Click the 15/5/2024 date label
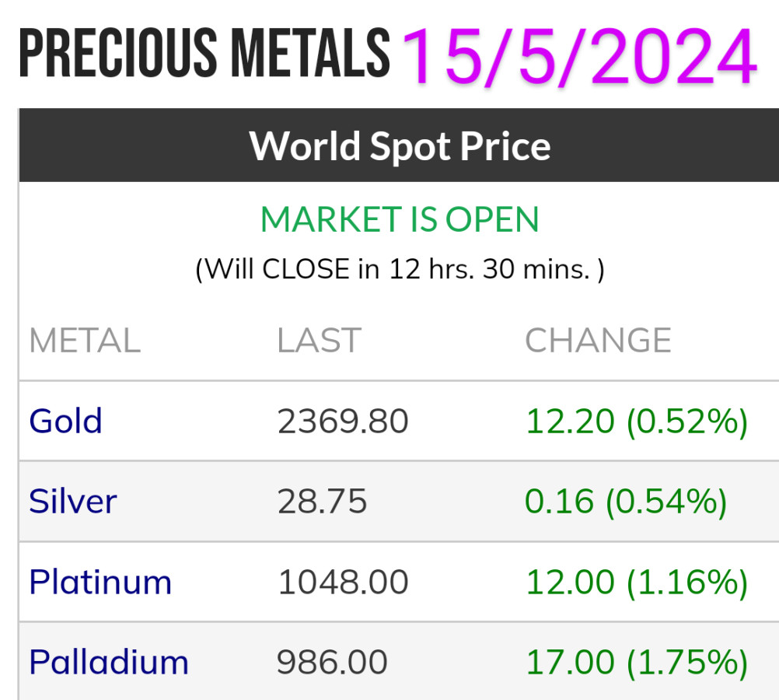Image resolution: width=779 pixels, height=700 pixels. pos(579,58)
